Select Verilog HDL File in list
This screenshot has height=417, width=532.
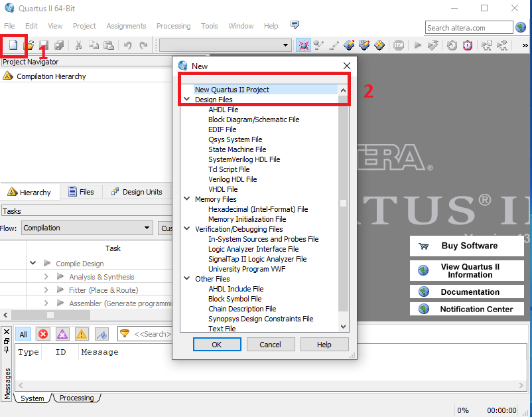click(232, 179)
